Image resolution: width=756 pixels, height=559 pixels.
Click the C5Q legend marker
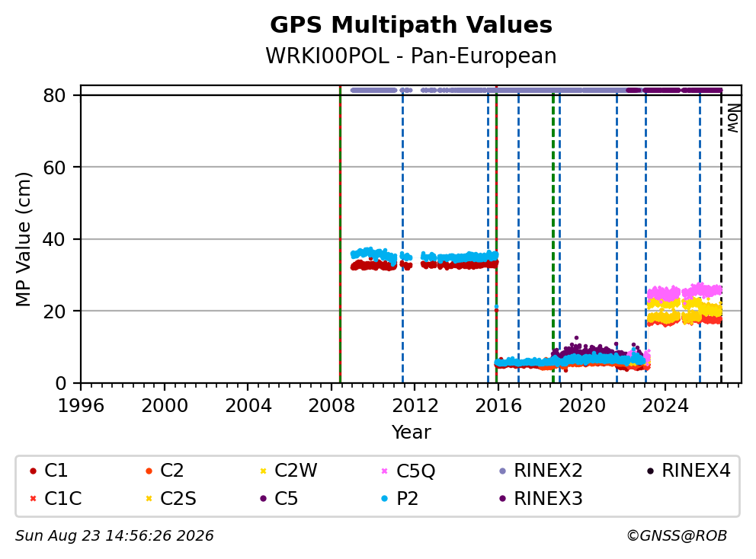click(384, 471)
